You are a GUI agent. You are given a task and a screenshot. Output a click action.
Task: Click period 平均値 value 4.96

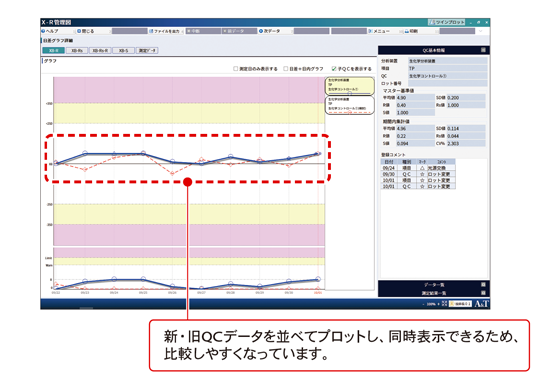[x=415, y=129]
